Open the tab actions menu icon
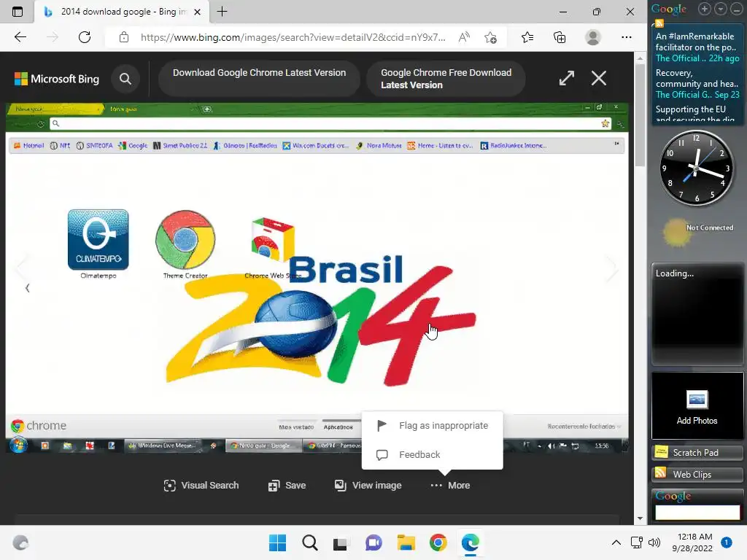Viewport: 747px width, 560px height. click(18, 12)
